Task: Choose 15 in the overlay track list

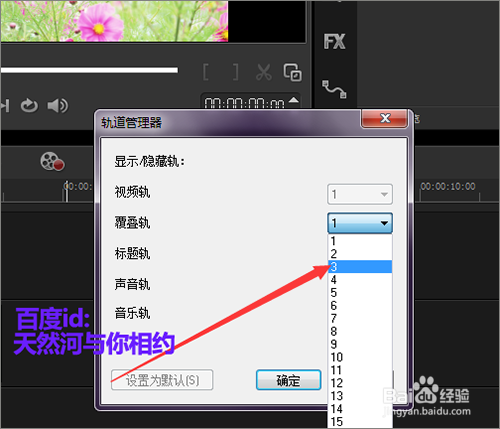Action: [360, 421]
